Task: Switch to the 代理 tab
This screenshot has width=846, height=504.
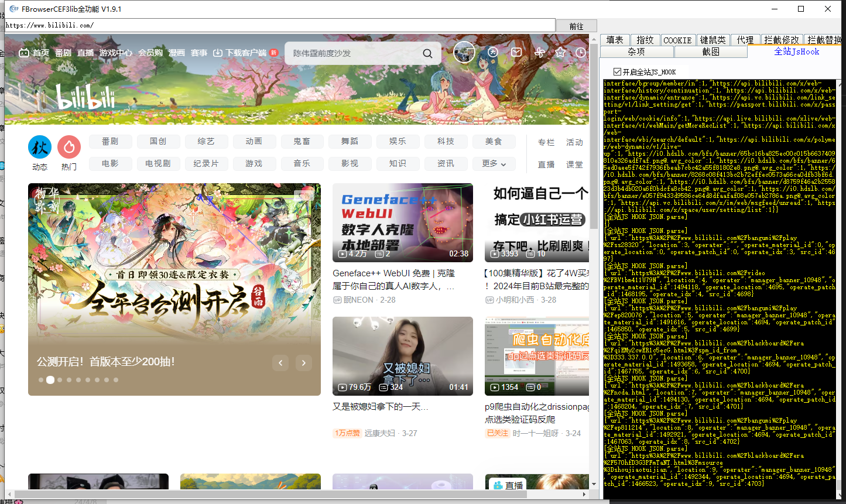Action: click(745, 40)
